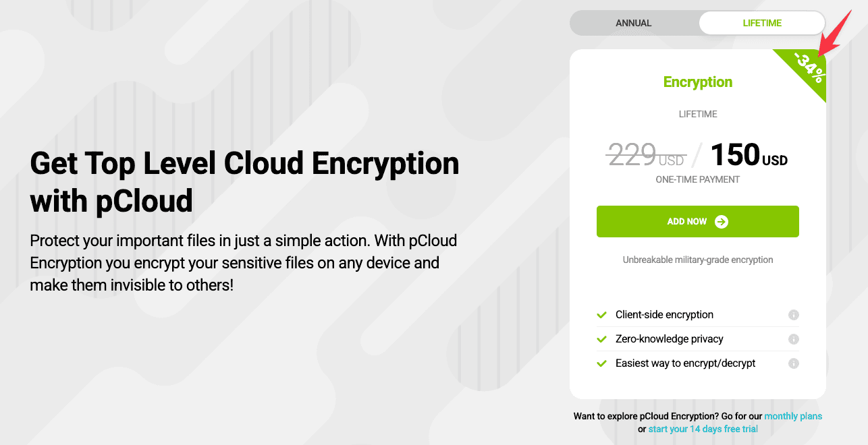Click the ADD NOW button
This screenshot has height=445, width=868.
pyautogui.click(x=697, y=221)
